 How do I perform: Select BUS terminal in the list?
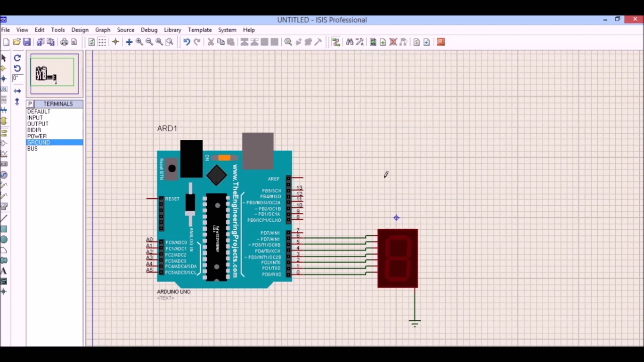pos(55,149)
